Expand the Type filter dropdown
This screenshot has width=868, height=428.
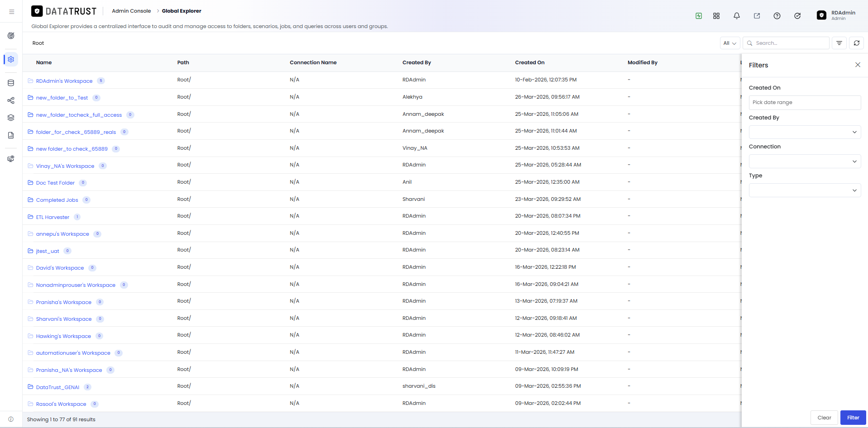pyautogui.click(x=805, y=190)
